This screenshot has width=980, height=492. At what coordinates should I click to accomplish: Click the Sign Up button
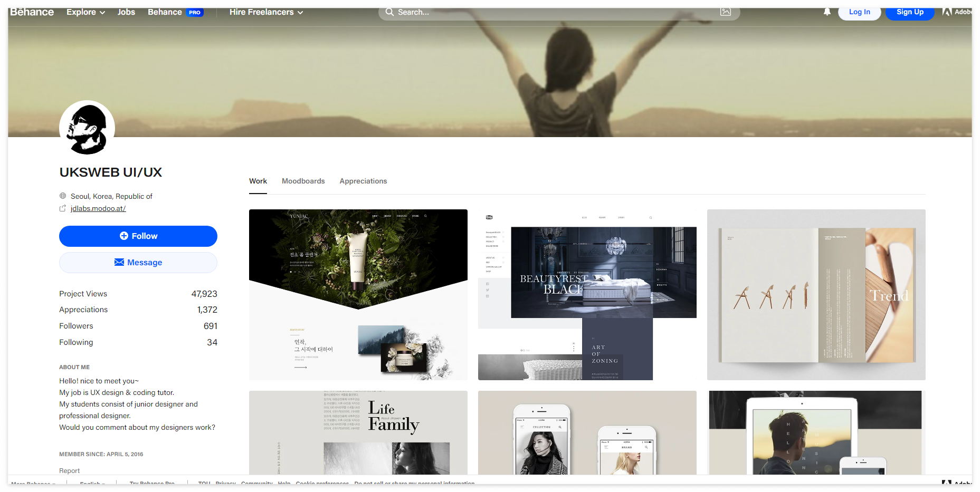tap(910, 12)
